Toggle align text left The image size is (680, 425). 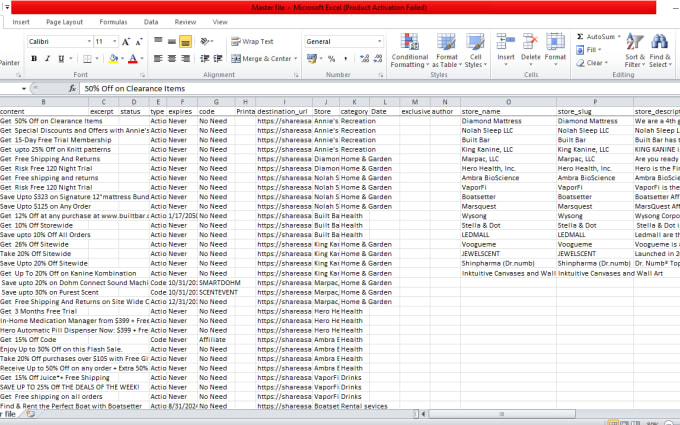(158, 59)
